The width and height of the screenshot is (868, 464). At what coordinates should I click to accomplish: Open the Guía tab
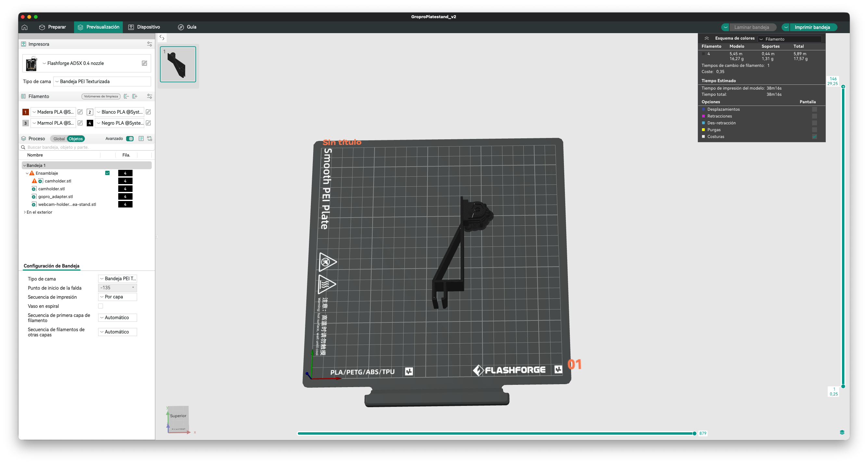187,27
